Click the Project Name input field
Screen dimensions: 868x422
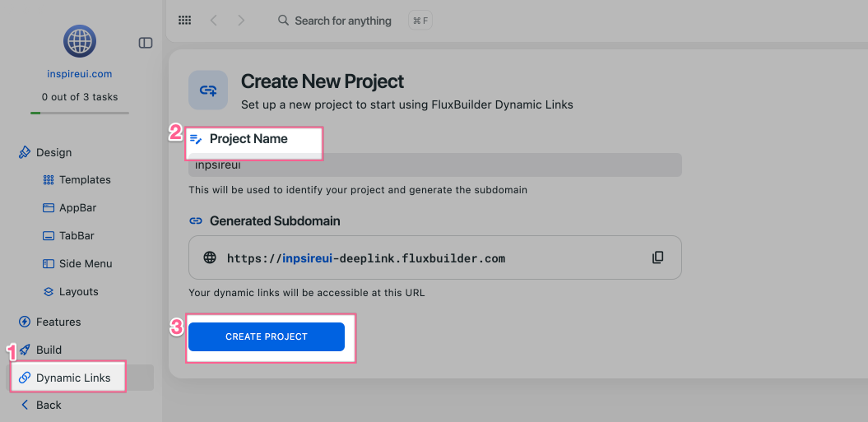pyautogui.click(x=434, y=165)
